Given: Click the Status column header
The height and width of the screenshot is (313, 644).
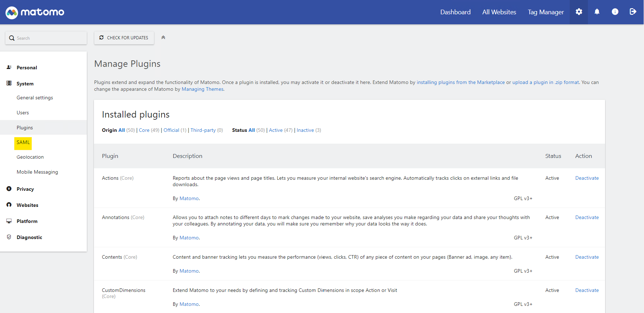Looking at the screenshot, I should [x=553, y=156].
